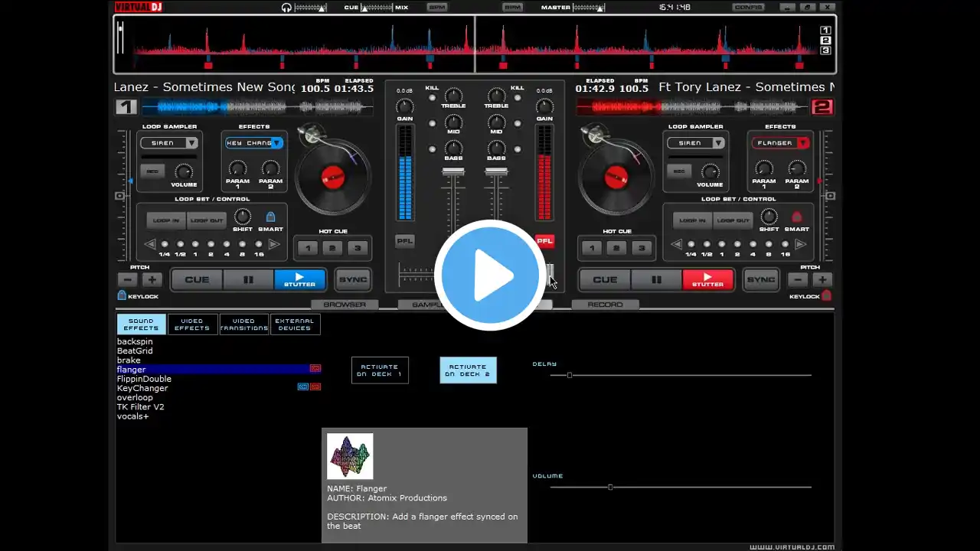Open deck 1 effects Key Changer dropdown
The width and height of the screenshot is (980, 551).
pyautogui.click(x=254, y=142)
